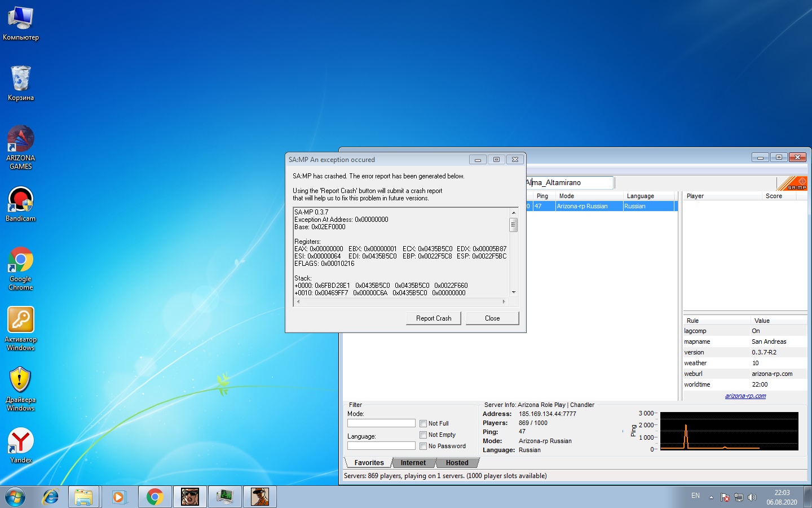Click crash report scroll left arrow

click(x=298, y=301)
